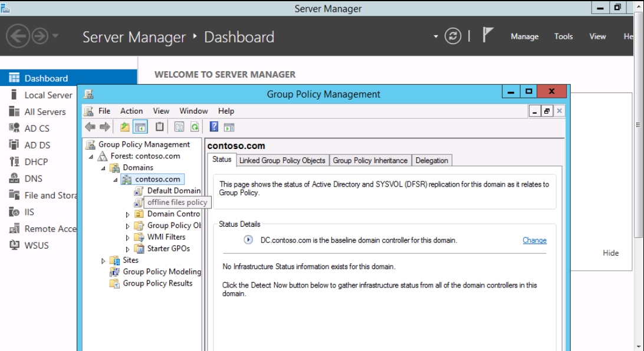The width and height of the screenshot is (644, 351).
Task: Open the Action menu
Action: point(132,111)
